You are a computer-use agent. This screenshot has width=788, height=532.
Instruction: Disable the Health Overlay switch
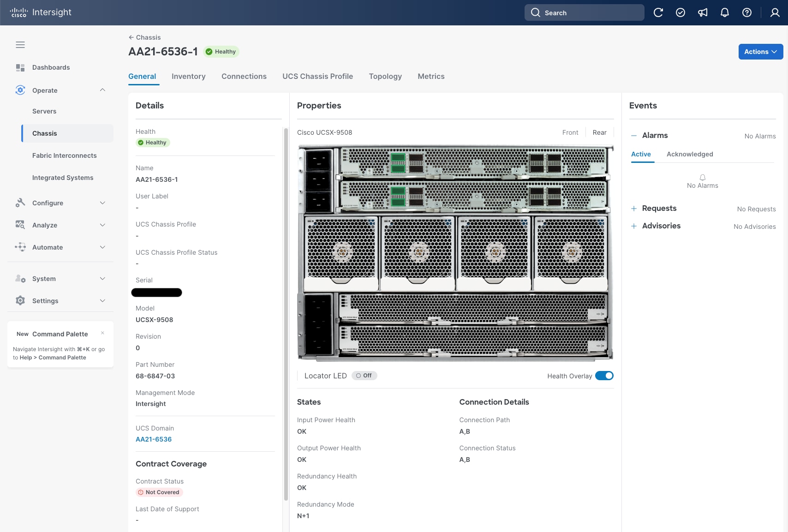point(604,376)
